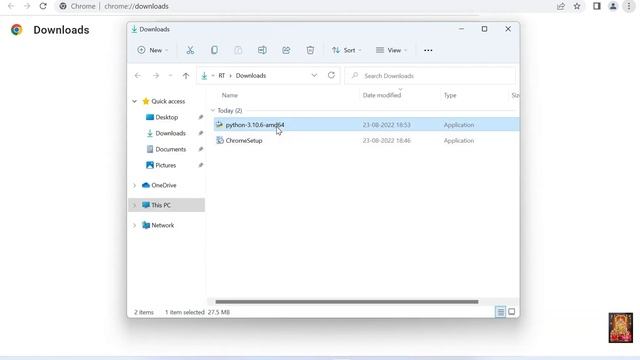
Task: Select the ChromeSetup file
Action: click(366, 140)
